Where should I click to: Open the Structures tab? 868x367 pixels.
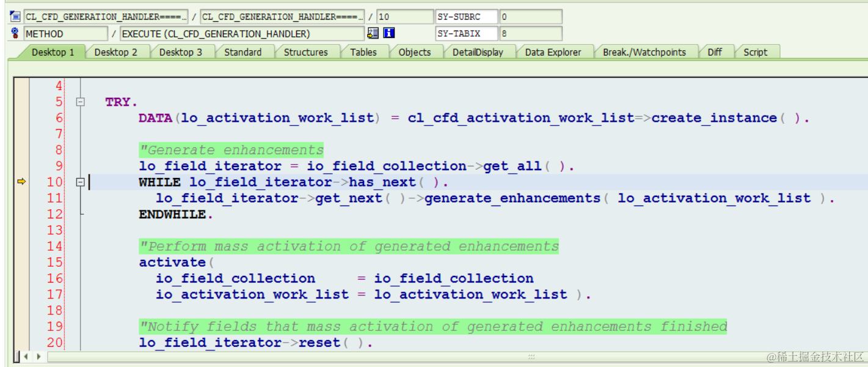(305, 52)
